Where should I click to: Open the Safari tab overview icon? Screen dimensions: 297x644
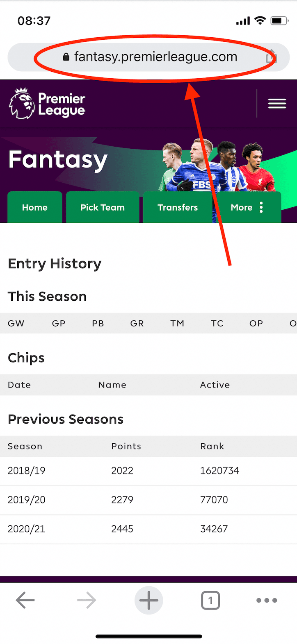tap(210, 600)
